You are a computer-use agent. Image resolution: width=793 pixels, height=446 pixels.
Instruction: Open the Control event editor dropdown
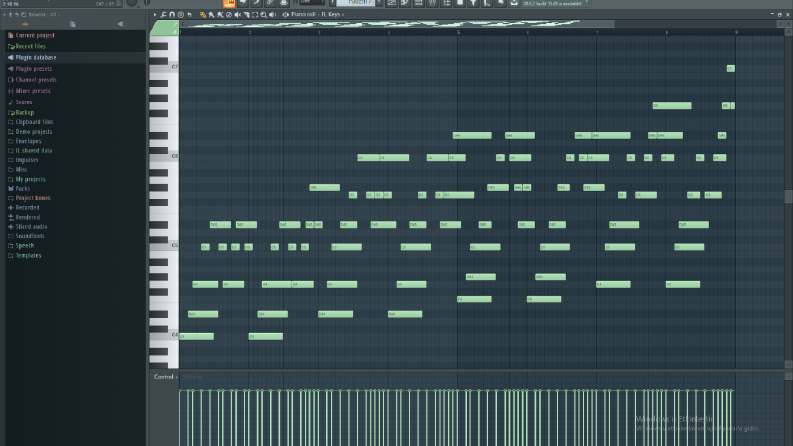click(165, 377)
